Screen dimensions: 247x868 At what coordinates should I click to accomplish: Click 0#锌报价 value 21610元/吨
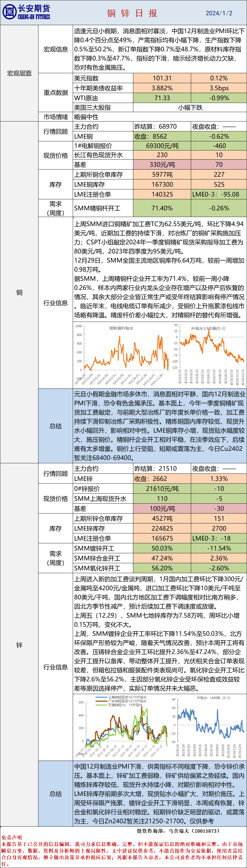[x=162, y=489]
